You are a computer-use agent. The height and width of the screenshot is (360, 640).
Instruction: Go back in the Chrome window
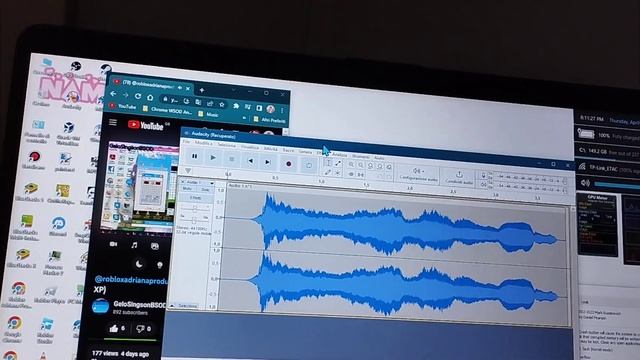point(113,93)
